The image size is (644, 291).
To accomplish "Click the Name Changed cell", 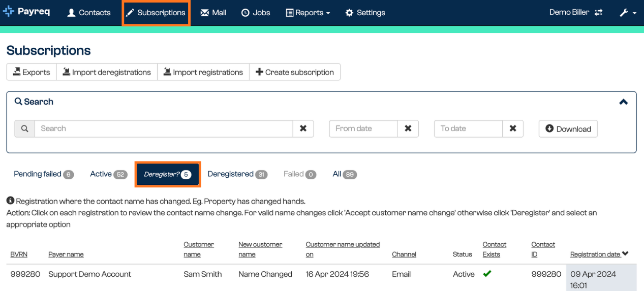I will (265, 274).
